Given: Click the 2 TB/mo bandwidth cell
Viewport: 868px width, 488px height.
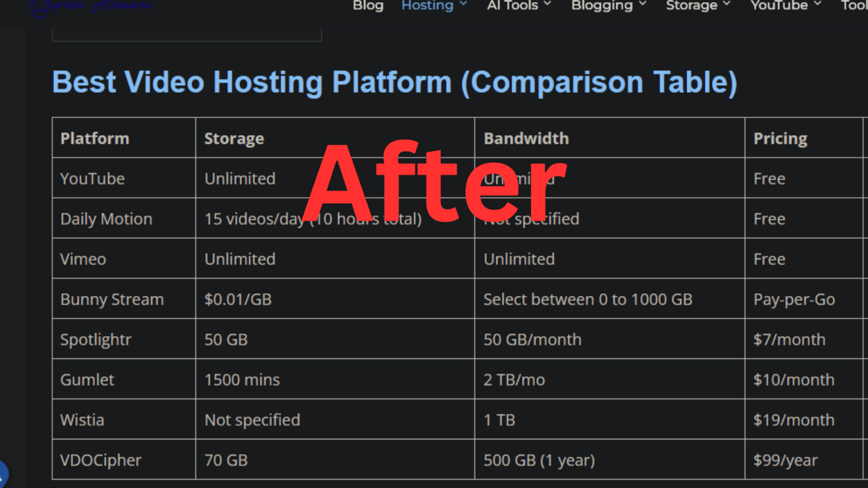Looking at the screenshot, I should [x=610, y=379].
